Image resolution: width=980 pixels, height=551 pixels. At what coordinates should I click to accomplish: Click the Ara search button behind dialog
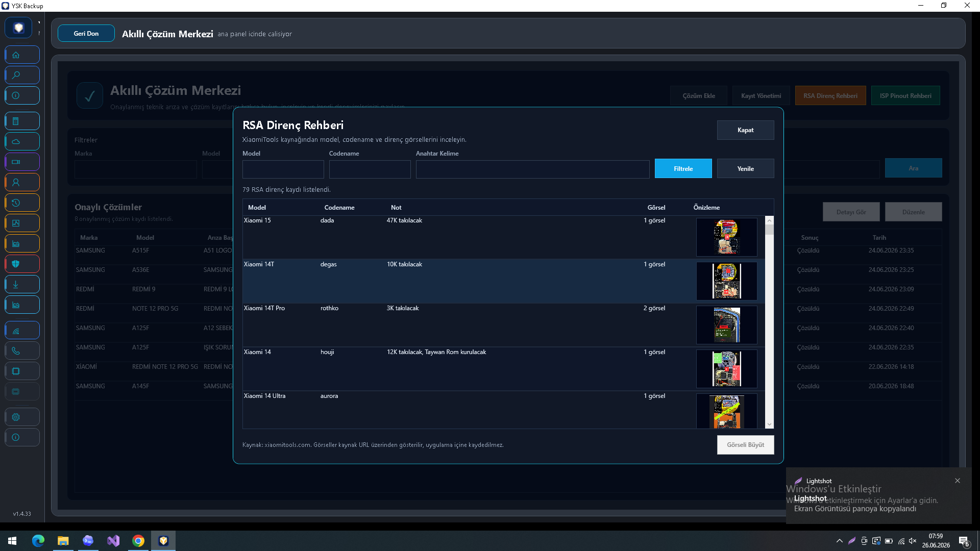(913, 168)
